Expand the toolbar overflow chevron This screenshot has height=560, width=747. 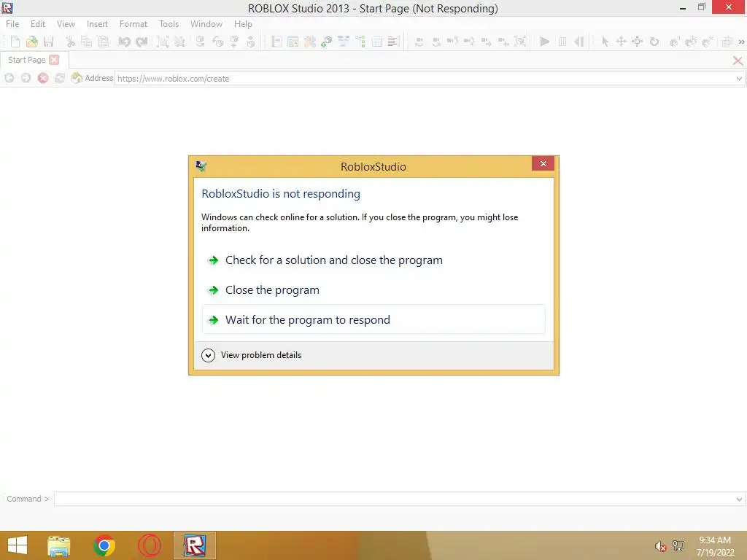[741, 42]
